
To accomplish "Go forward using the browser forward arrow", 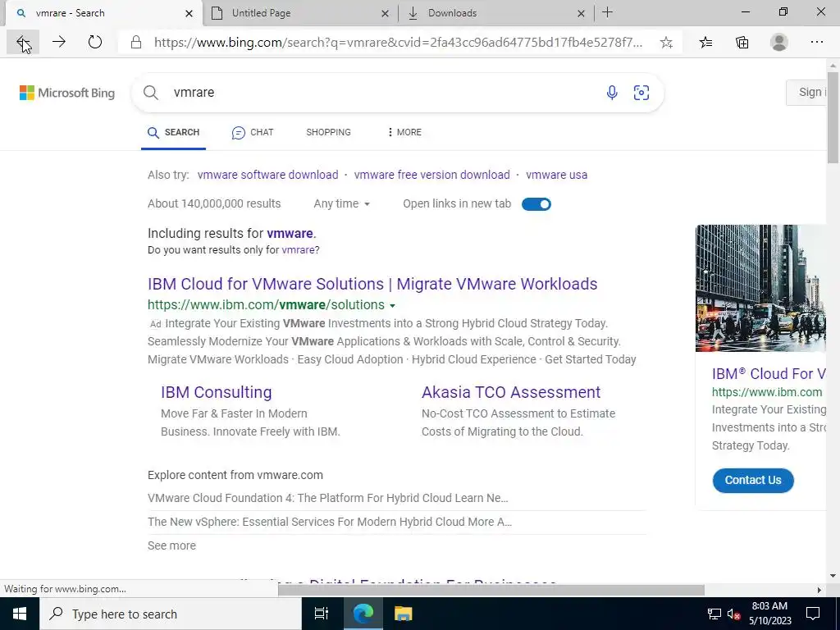I will point(59,42).
